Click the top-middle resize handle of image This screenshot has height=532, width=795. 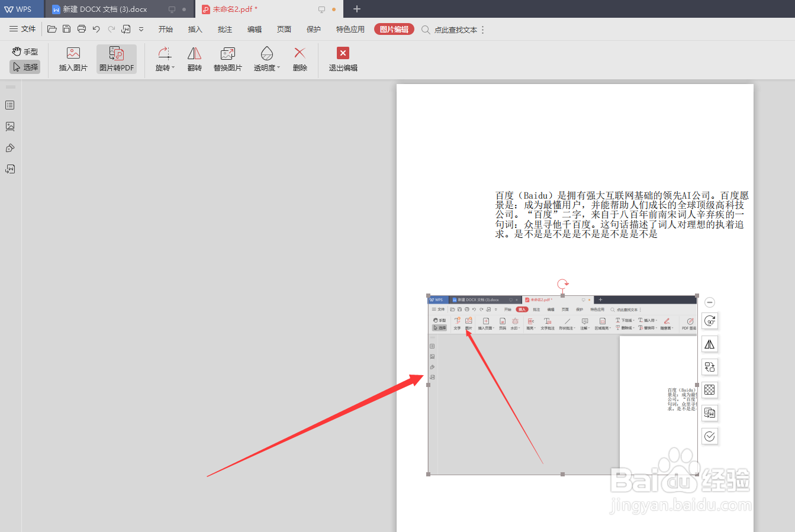[562, 295]
